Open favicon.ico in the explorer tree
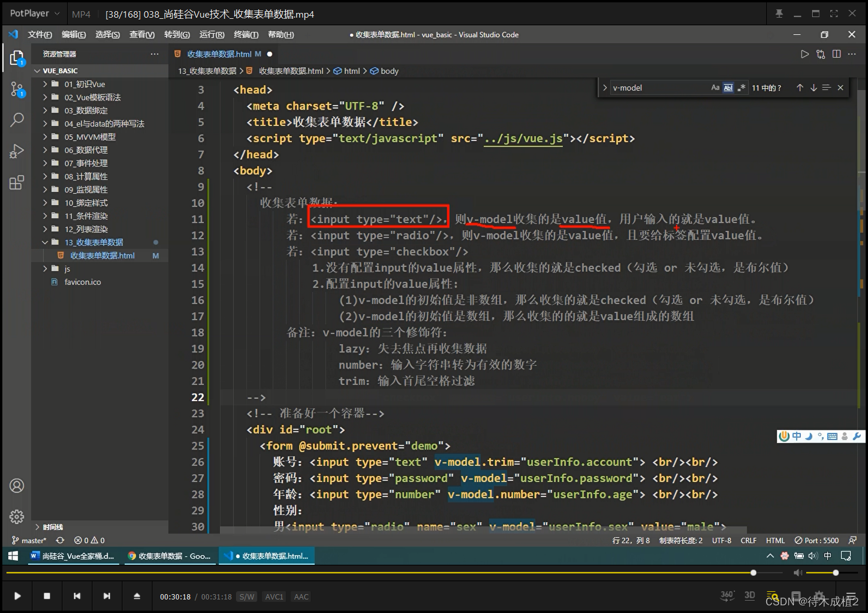Image resolution: width=868 pixels, height=613 pixels. (x=82, y=282)
